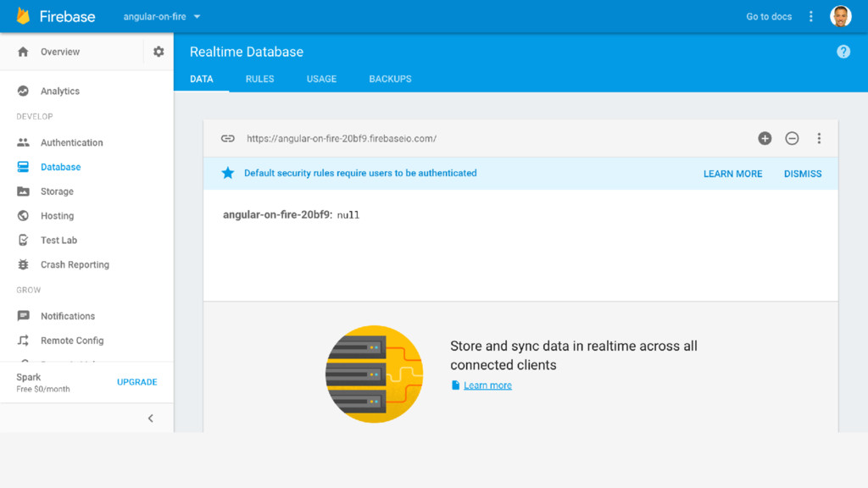Click the Notifications message icon
868x488 pixels.
coord(23,316)
